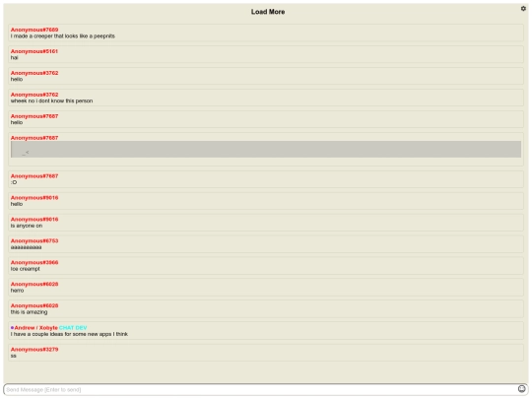Click Anonymous#9016 above its 'hello' message
The width and height of the screenshot is (532, 399).
pyautogui.click(x=34, y=198)
